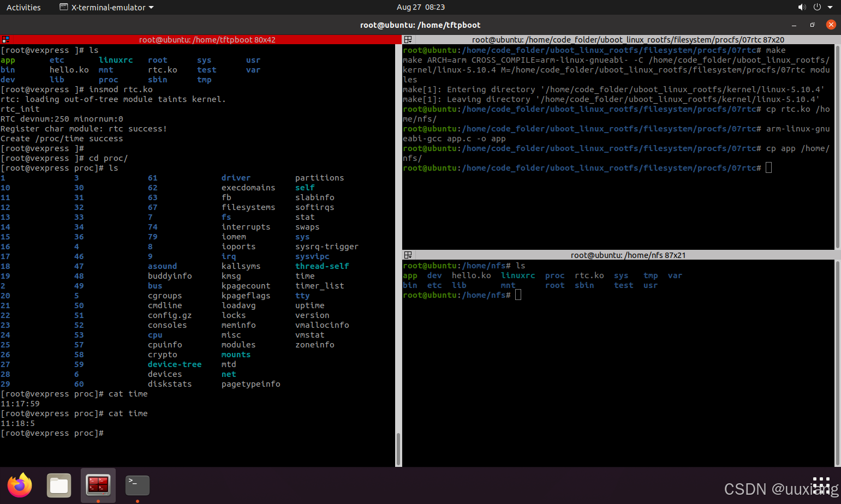
Task: Click the power icon in the top bar
Action: [x=817, y=7]
